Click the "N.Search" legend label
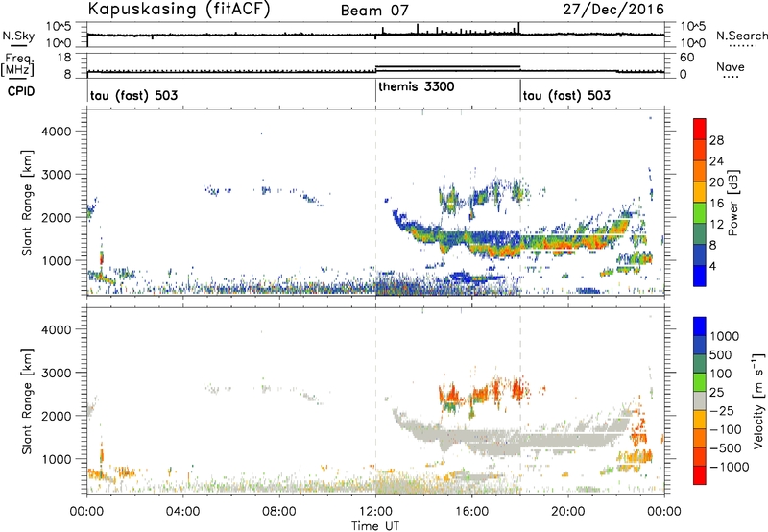Viewport: 768px width, 532px height. [741, 36]
